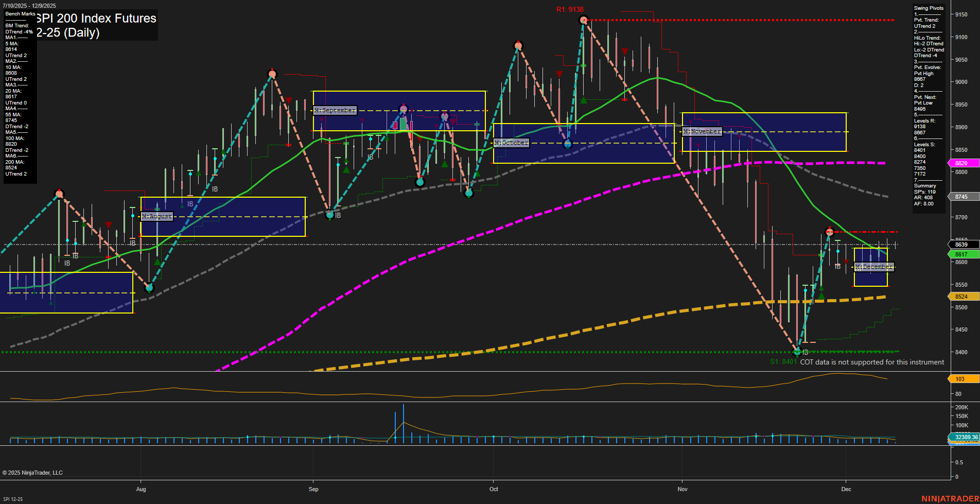Click the orange 8524 moving-average axis label
The height and width of the screenshot is (504, 980).
(x=962, y=296)
